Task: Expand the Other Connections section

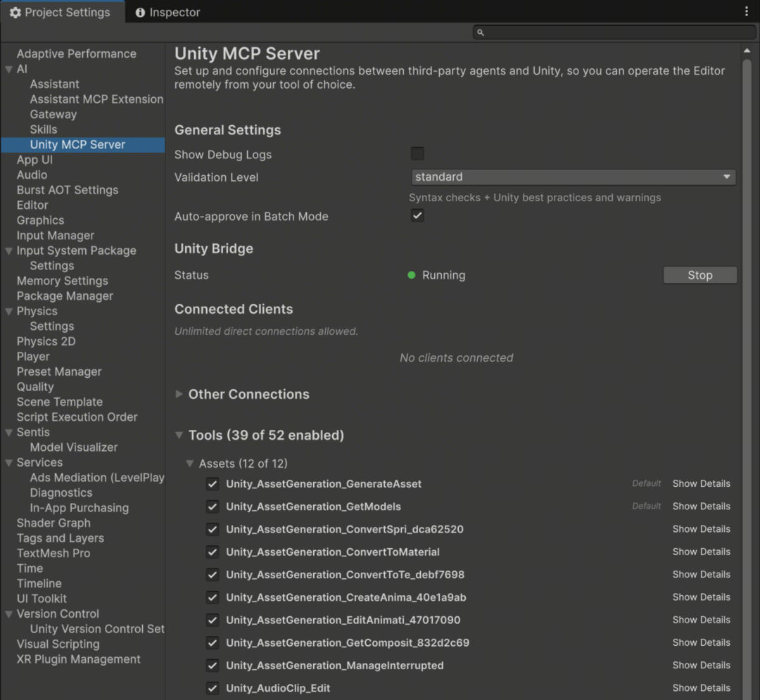Action: click(179, 394)
